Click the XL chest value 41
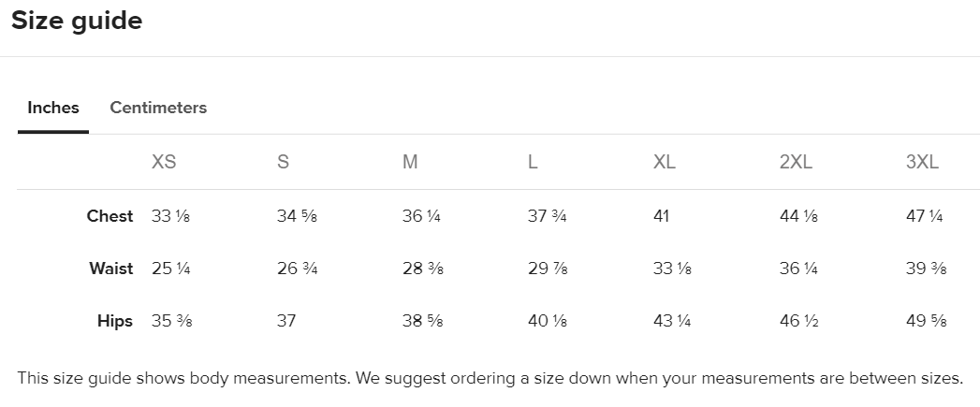The width and height of the screenshot is (980, 407). pyautogui.click(x=662, y=216)
